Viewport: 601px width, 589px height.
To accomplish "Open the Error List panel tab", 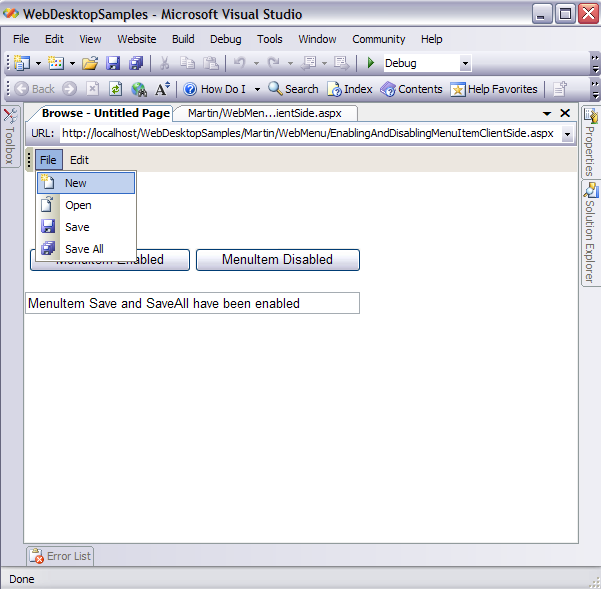I will point(60,556).
